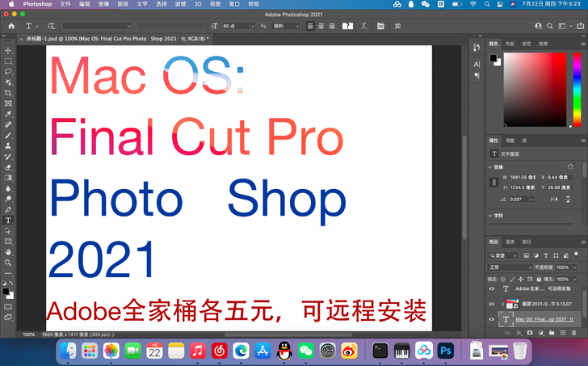The image size is (588, 366).
Task: Open the font family dropdown
Action: point(128,26)
